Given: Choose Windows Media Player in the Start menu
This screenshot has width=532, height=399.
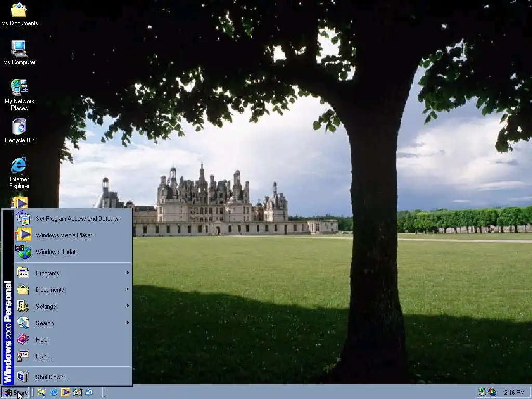Looking at the screenshot, I should (73, 235).
